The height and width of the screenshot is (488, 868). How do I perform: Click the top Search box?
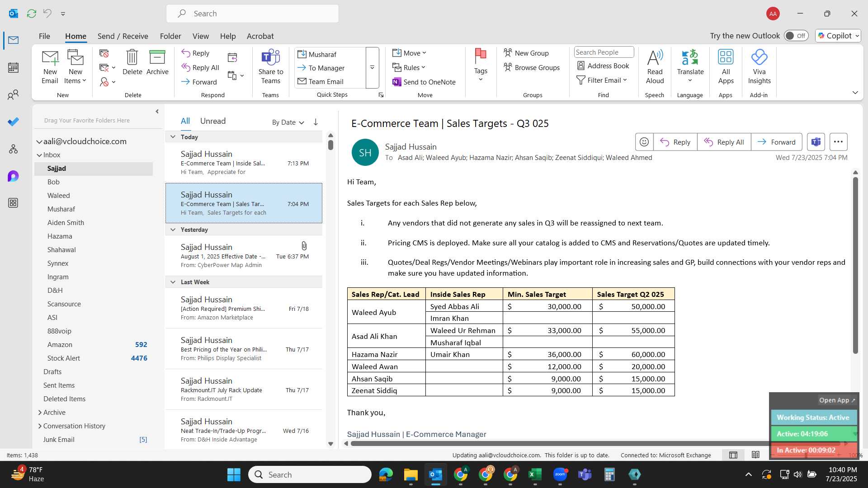pos(252,14)
